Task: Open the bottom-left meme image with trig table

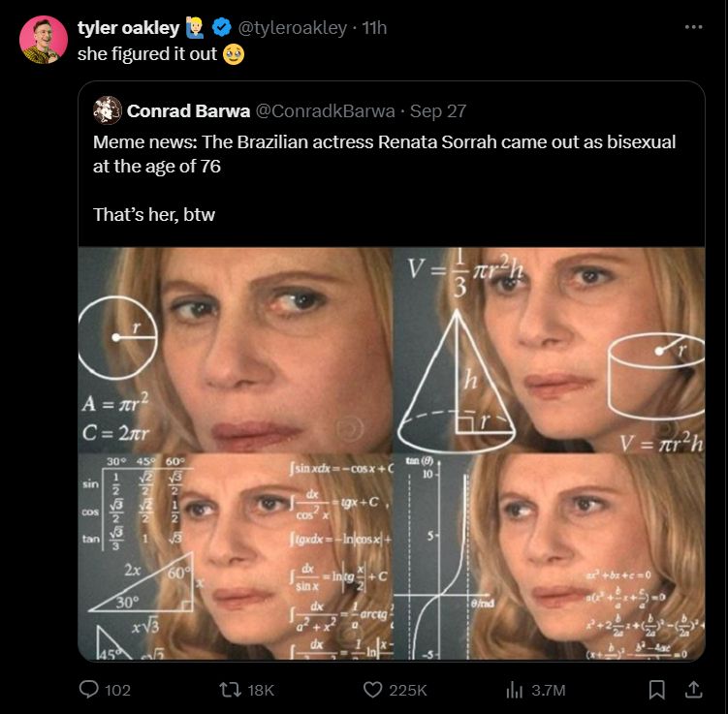Action: [x=235, y=558]
